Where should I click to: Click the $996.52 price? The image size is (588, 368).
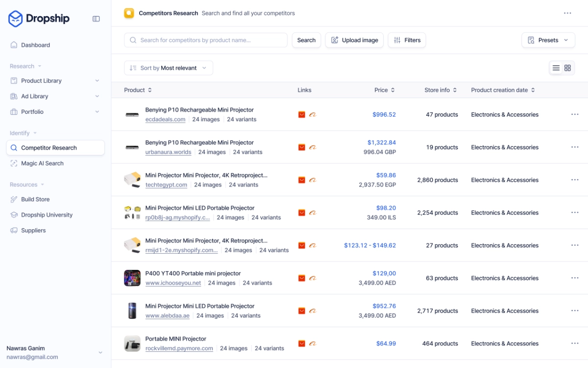[x=384, y=115]
